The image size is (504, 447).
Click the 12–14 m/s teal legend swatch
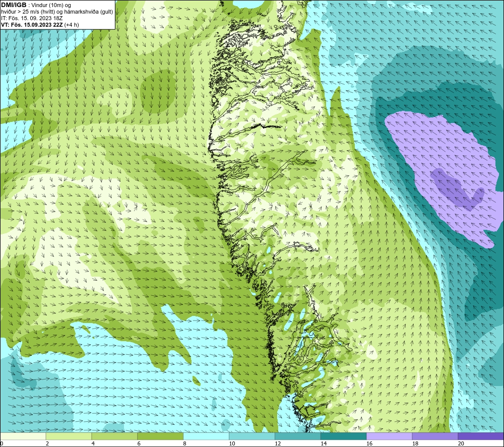click(x=298, y=436)
